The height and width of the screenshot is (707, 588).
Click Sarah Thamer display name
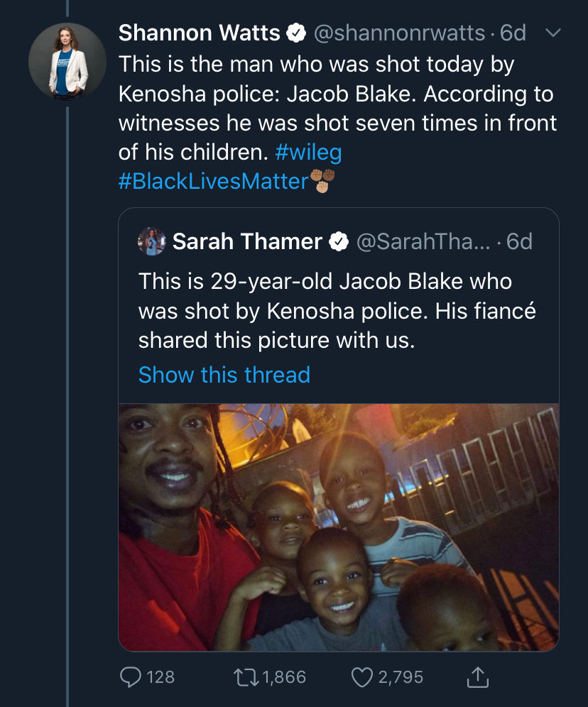247,241
